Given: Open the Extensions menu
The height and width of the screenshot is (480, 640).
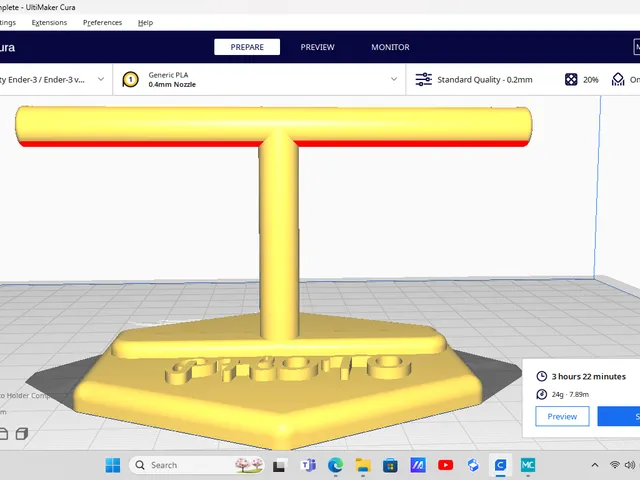Looking at the screenshot, I should click(49, 22).
